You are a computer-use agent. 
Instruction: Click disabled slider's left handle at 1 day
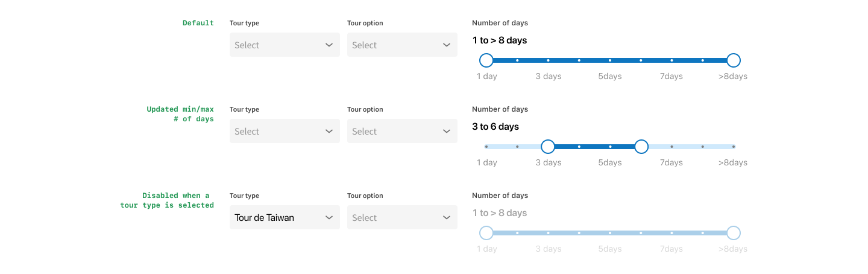point(486,233)
